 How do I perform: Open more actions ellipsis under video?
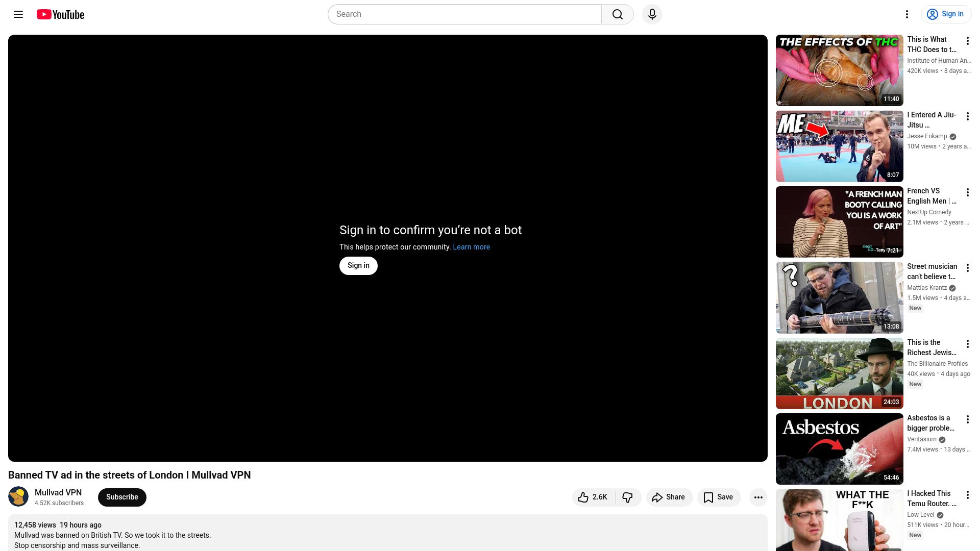(x=758, y=497)
